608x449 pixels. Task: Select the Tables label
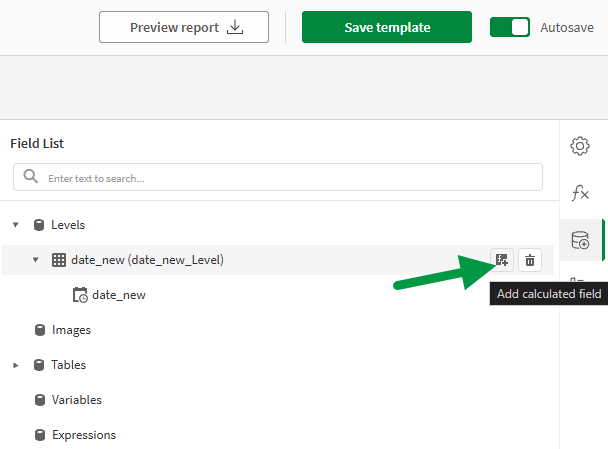click(69, 365)
